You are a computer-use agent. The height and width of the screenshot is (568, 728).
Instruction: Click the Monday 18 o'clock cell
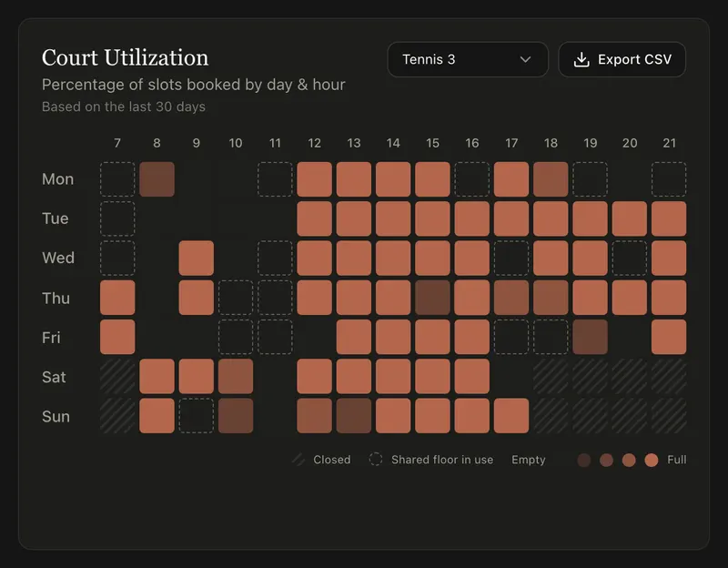pyautogui.click(x=551, y=179)
